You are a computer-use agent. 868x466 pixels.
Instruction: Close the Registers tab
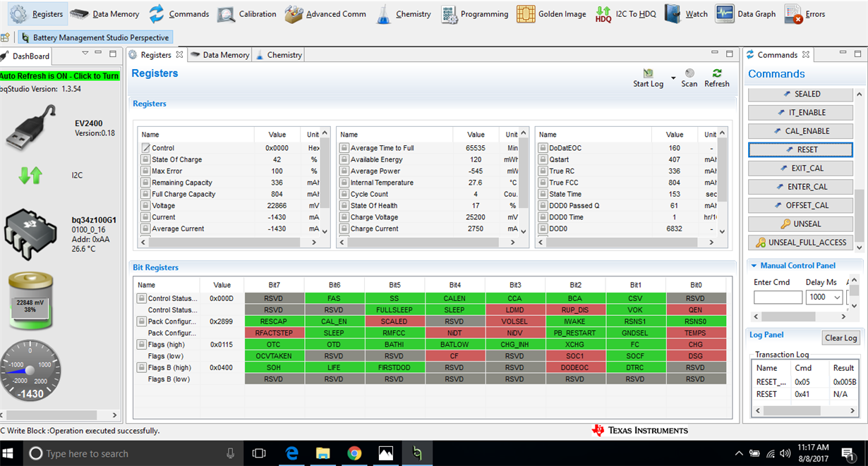click(x=179, y=54)
